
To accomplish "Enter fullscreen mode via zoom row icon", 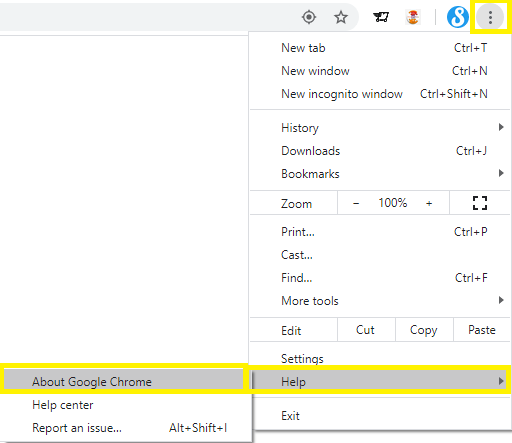I will tap(480, 203).
